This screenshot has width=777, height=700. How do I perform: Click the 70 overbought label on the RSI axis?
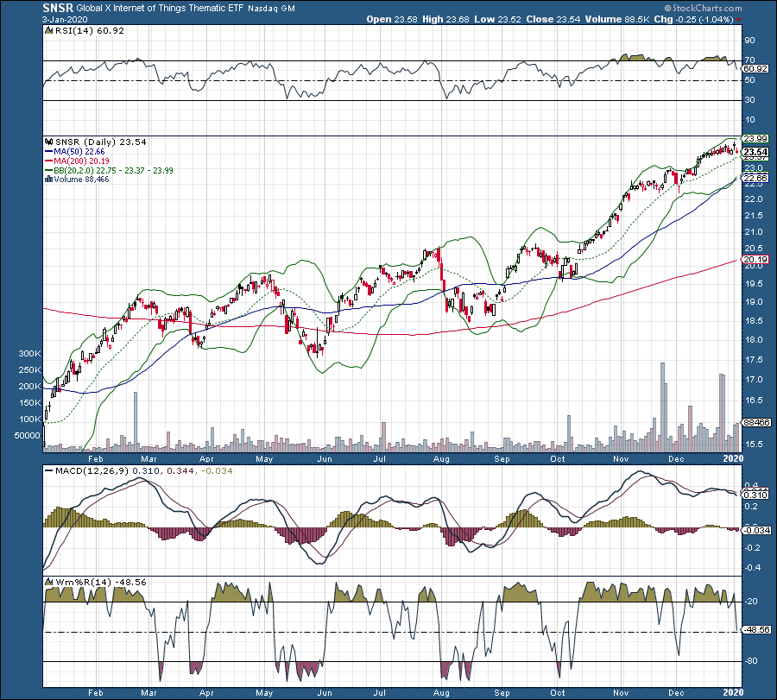coord(749,60)
